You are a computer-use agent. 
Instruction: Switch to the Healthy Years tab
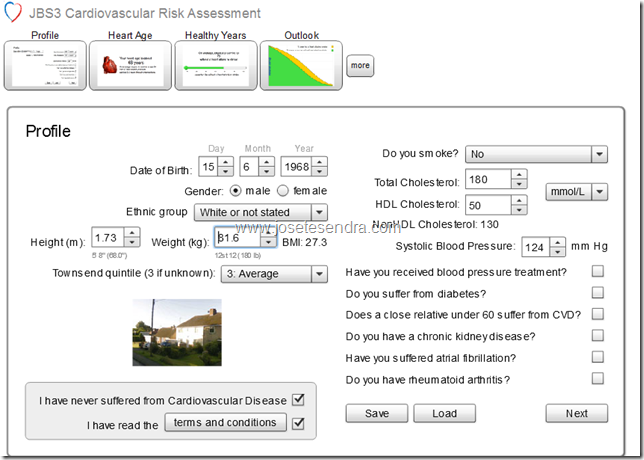click(x=216, y=66)
